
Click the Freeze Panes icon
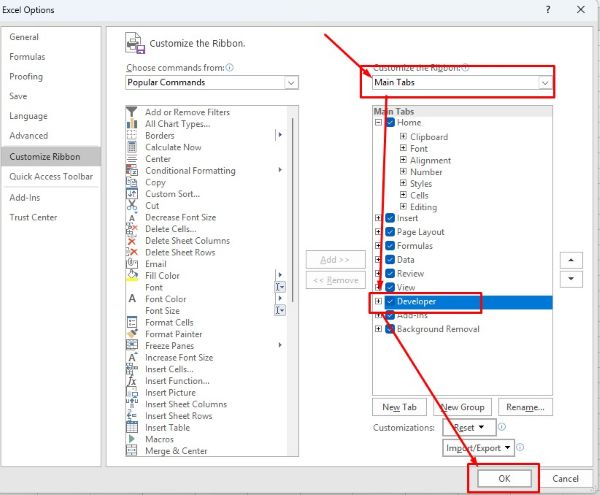pos(132,345)
